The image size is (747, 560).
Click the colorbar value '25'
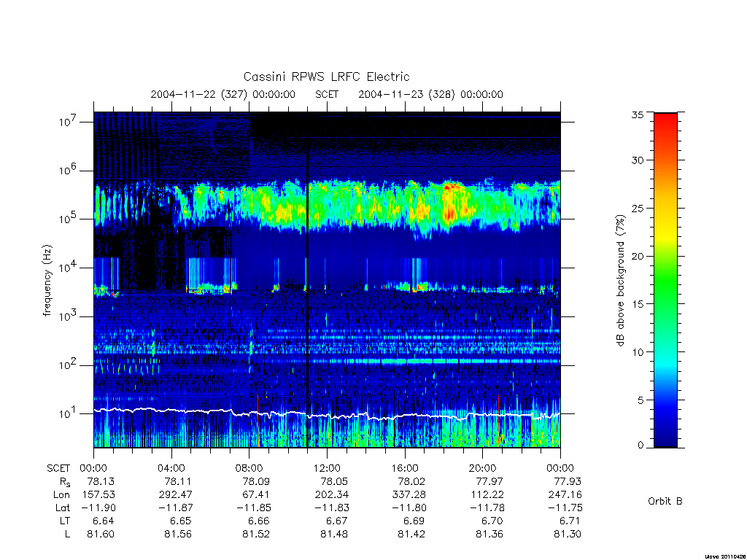637,208
